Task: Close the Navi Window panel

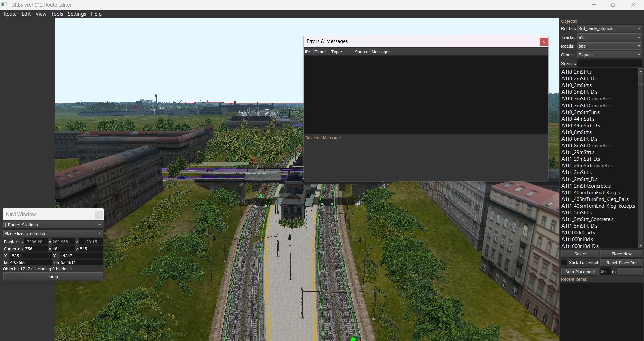Action: click(x=99, y=214)
